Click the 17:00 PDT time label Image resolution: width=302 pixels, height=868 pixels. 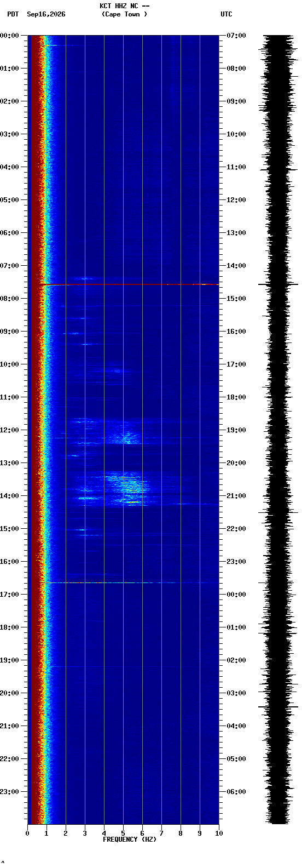click(10, 595)
